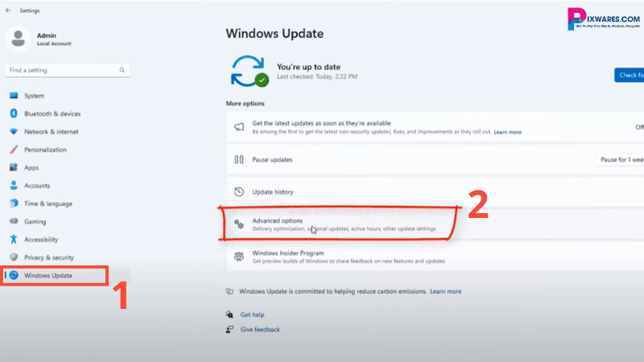
Task: Select the Personalization brush icon
Action: [x=14, y=150]
